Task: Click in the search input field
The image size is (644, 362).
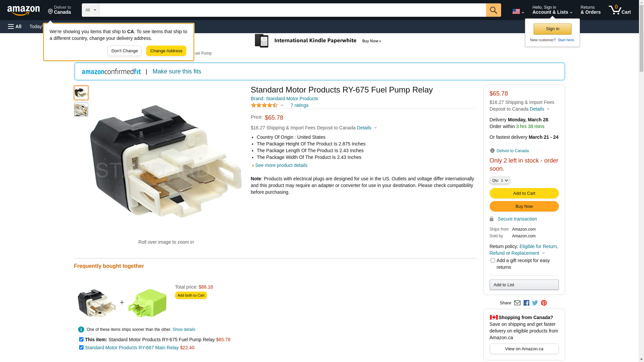Action: pyautogui.click(x=292, y=10)
